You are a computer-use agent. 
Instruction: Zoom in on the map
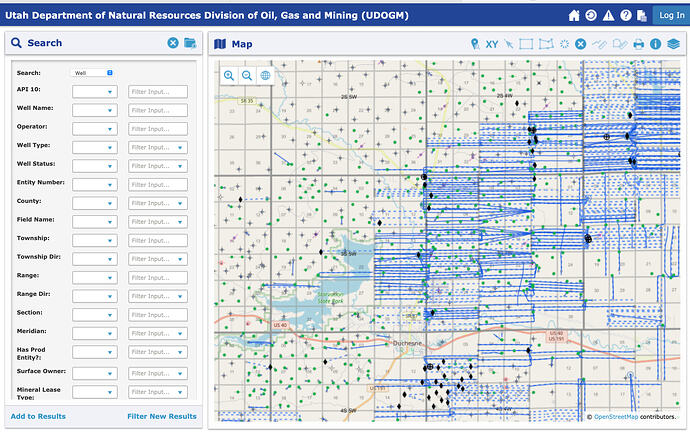point(229,76)
